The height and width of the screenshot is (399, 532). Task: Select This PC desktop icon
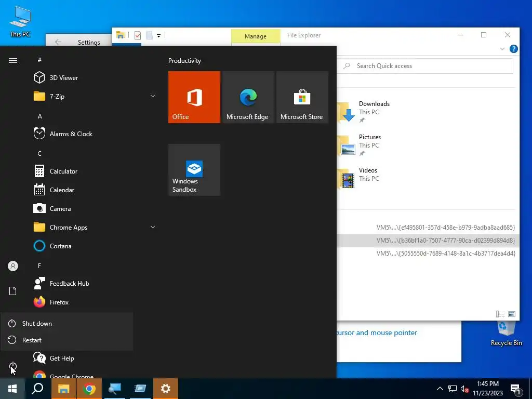[x=20, y=21]
